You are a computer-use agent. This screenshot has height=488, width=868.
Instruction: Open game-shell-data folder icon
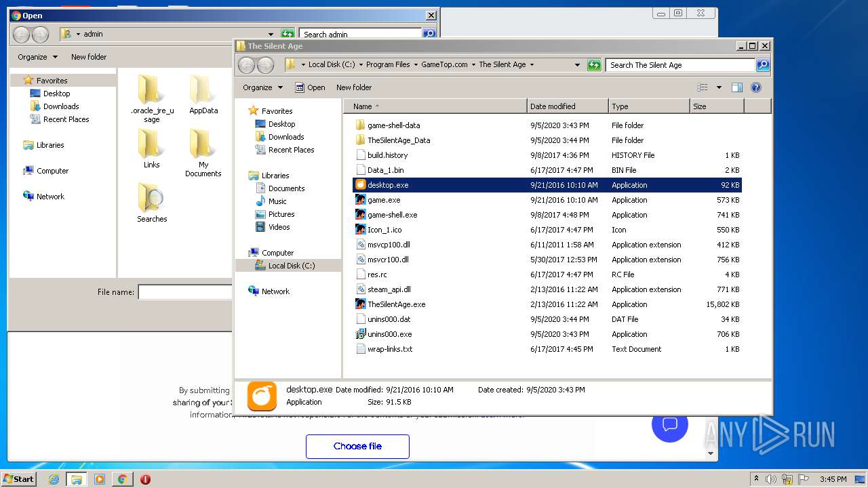click(361, 125)
